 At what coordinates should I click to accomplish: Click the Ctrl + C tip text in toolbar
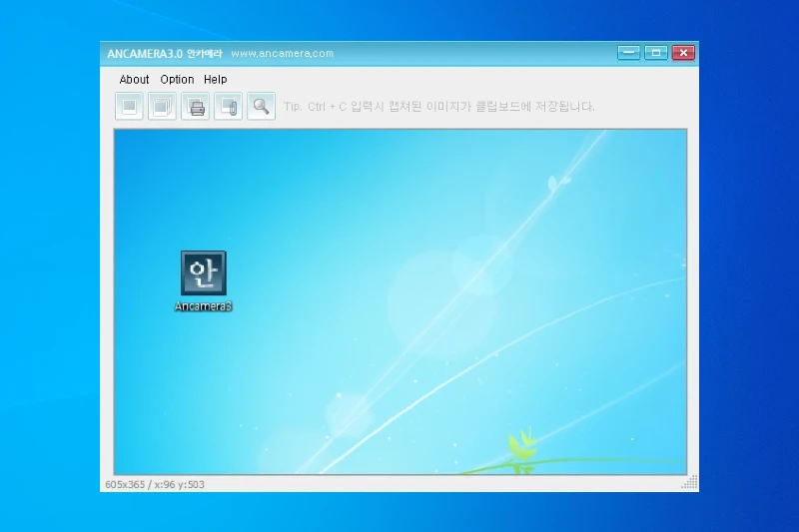click(439, 107)
